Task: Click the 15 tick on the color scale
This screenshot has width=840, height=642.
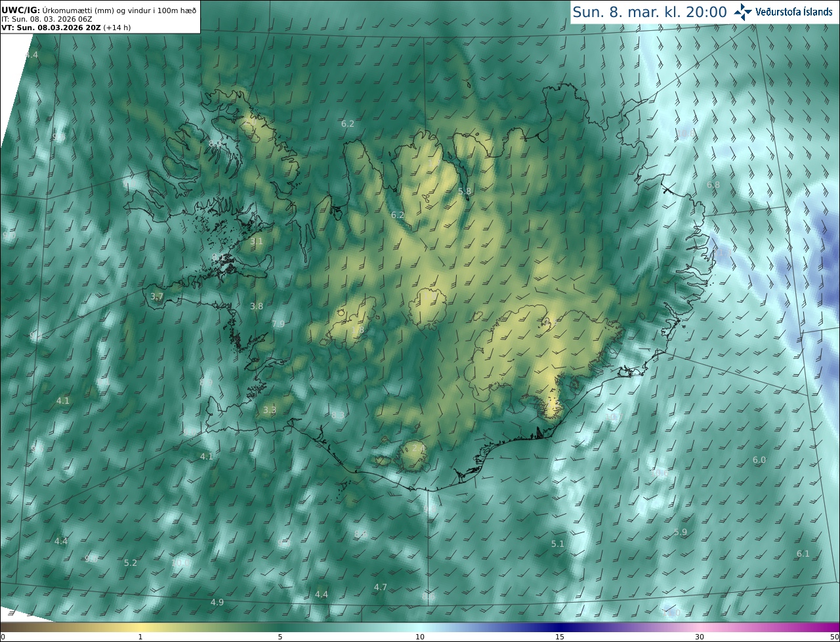Action: pyautogui.click(x=560, y=637)
